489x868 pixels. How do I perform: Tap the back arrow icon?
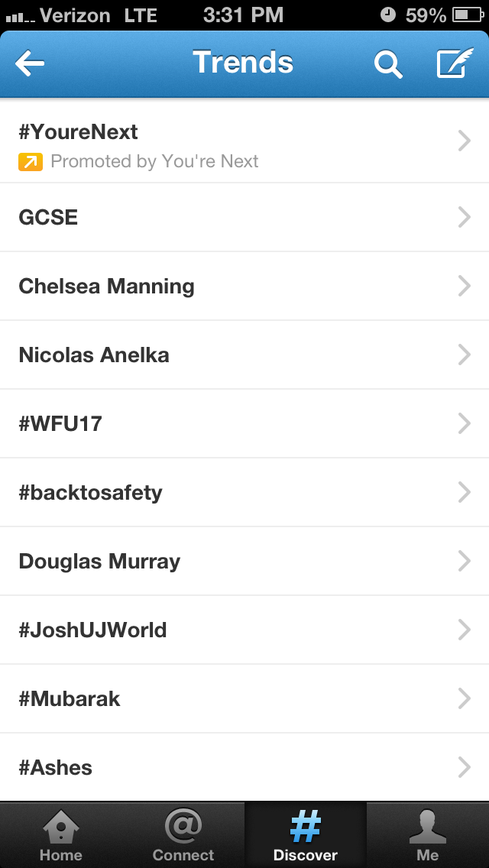tap(30, 64)
